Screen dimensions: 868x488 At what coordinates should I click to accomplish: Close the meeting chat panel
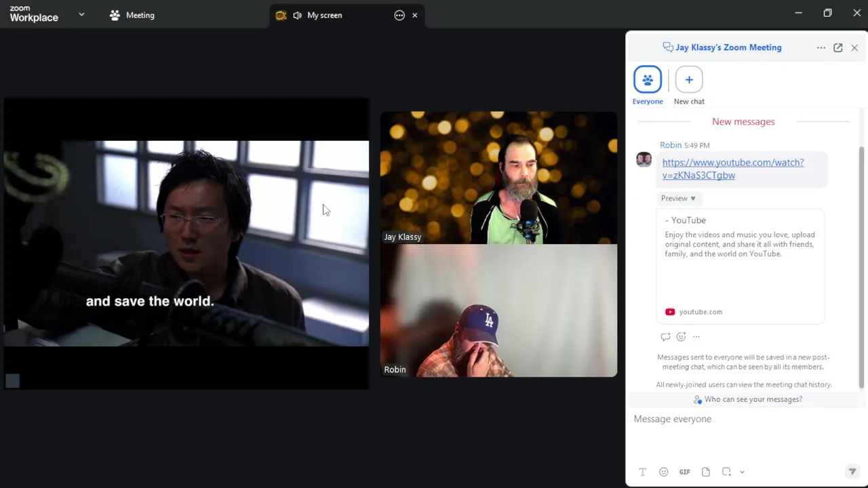point(854,47)
